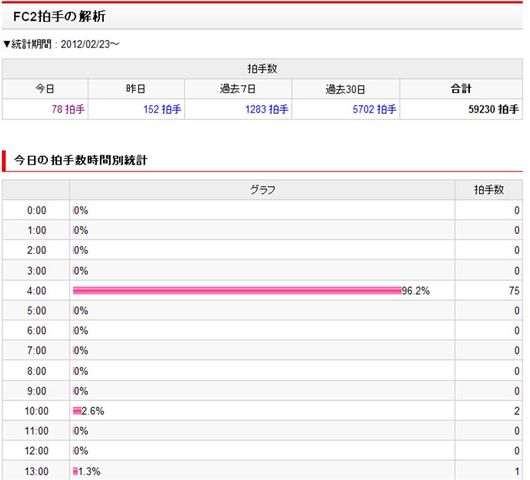Open yesterday's 152 拍手 link
Screen dimensions: 530x480
[162, 109]
